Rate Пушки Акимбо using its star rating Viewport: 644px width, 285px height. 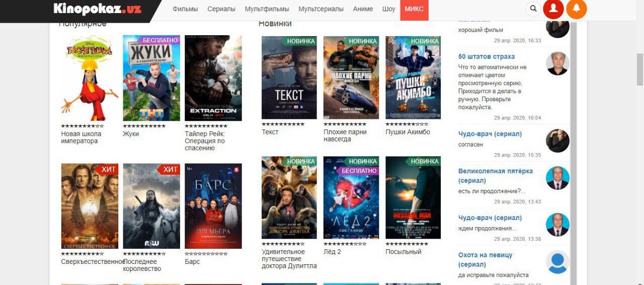click(407, 124)
